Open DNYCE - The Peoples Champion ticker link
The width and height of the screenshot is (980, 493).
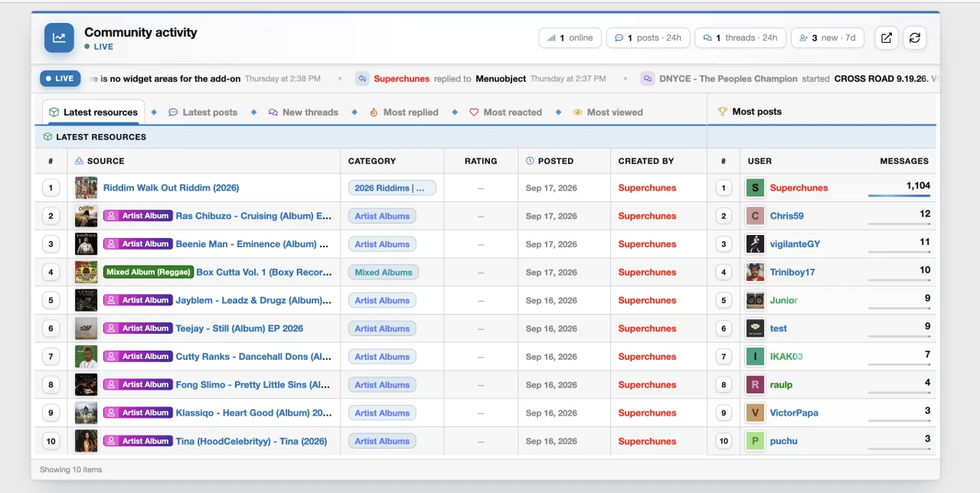coord(728,79)
